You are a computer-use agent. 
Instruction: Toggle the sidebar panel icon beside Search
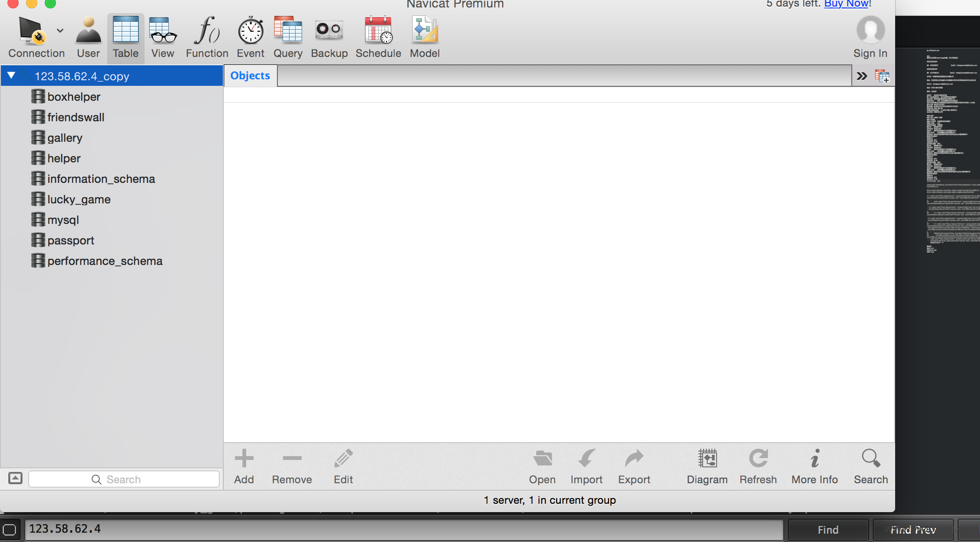pos(15,478)
